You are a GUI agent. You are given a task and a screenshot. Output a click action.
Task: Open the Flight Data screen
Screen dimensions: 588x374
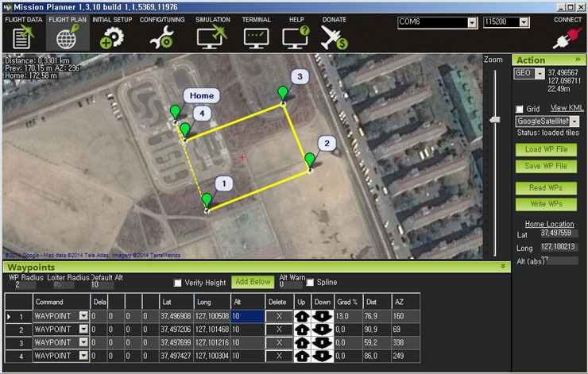[23, 33]
